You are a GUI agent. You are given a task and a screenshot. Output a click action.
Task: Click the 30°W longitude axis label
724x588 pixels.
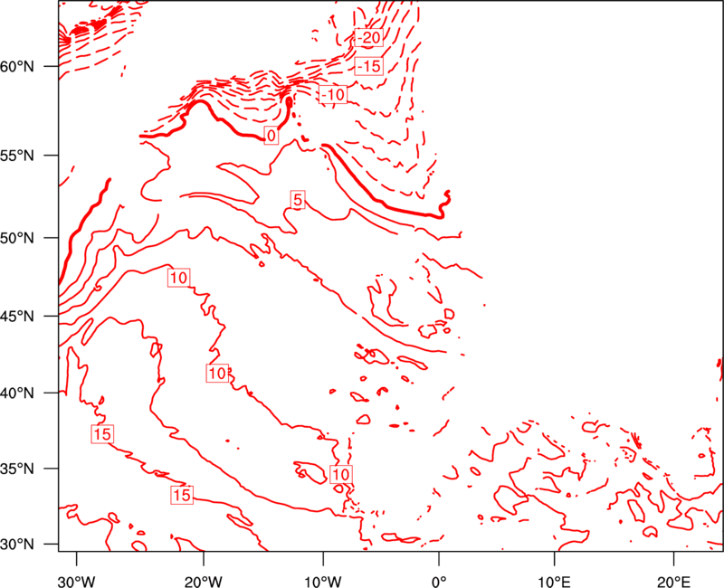[x=77, y=582]
